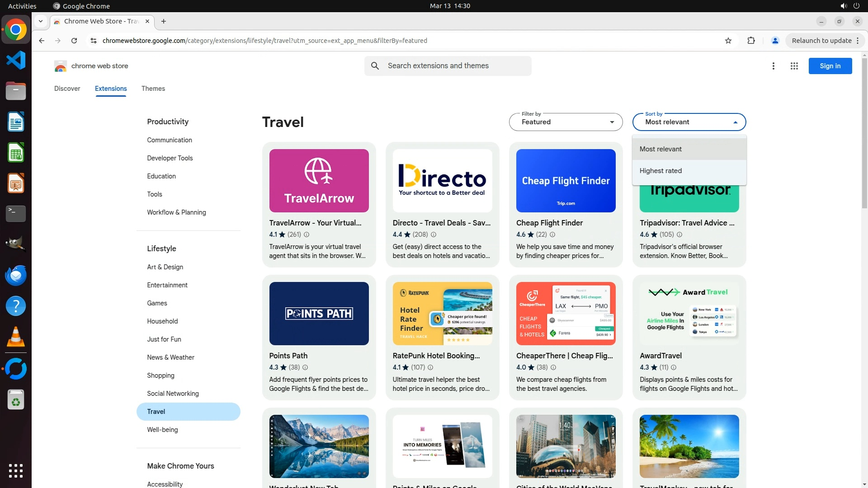Click the site information icon in the address bar
The width and height of the screenshot is (868, 488).
pyautogui.click(x=94, y=41)
